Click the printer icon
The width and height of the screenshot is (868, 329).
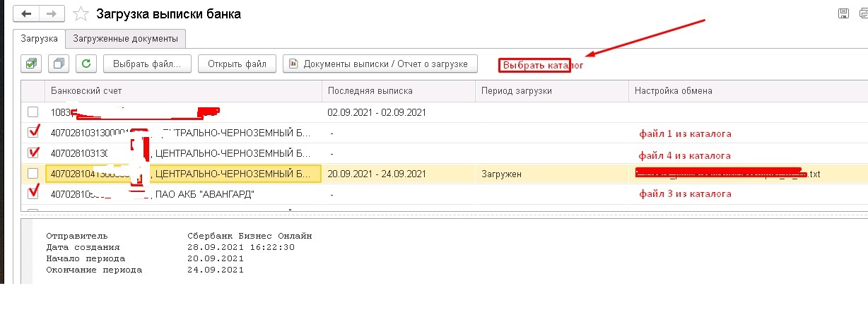pyautogui.click(x=863, y=13)
